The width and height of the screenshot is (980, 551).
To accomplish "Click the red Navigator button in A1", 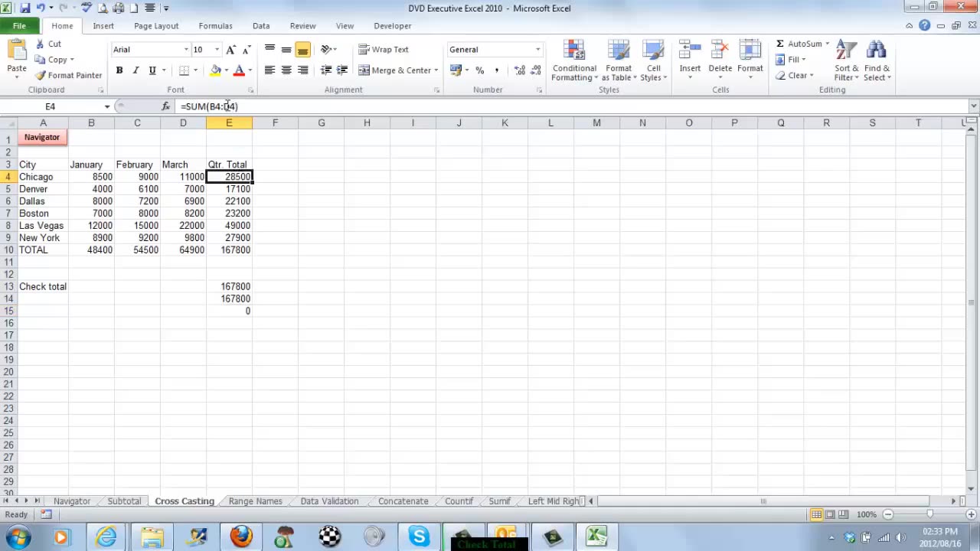I will click(x=41, y=138).
